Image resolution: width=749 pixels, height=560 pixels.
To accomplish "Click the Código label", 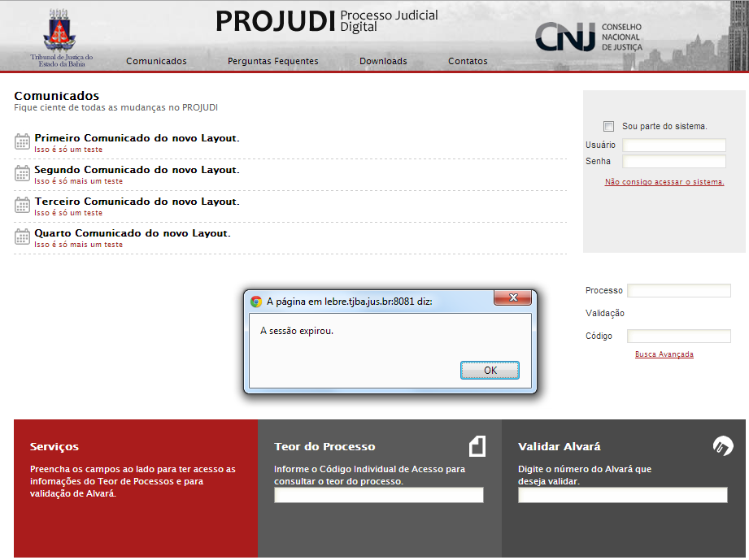I will 599,336.
